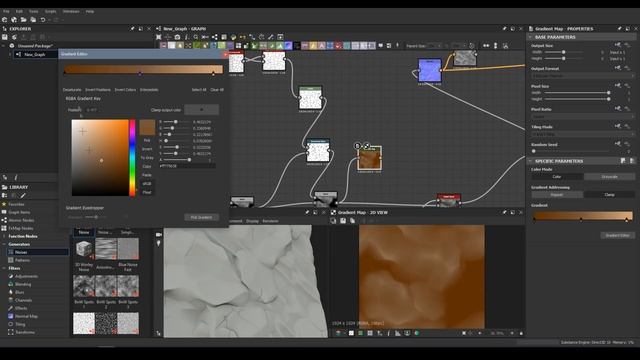
Task: Click the light bulb icon beside 3D view
Action: pyautogui.click(x=159, y=243)
